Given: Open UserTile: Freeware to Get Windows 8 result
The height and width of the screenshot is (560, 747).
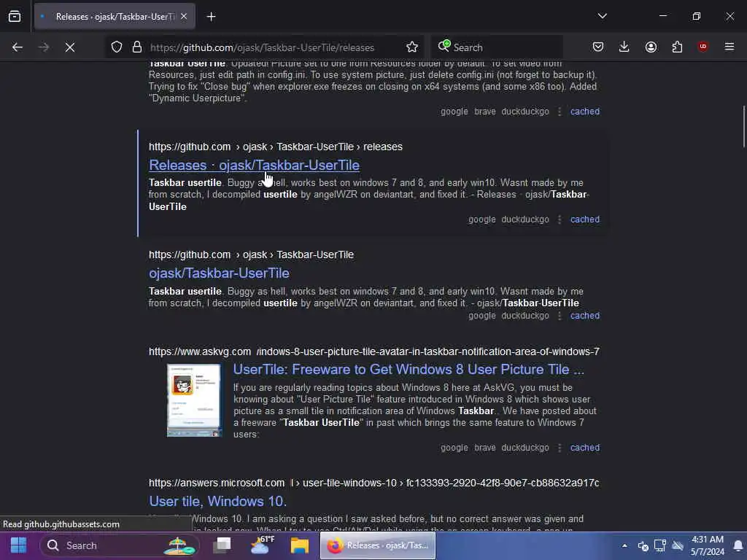Looking at the screenshot, I should (409, 370).
